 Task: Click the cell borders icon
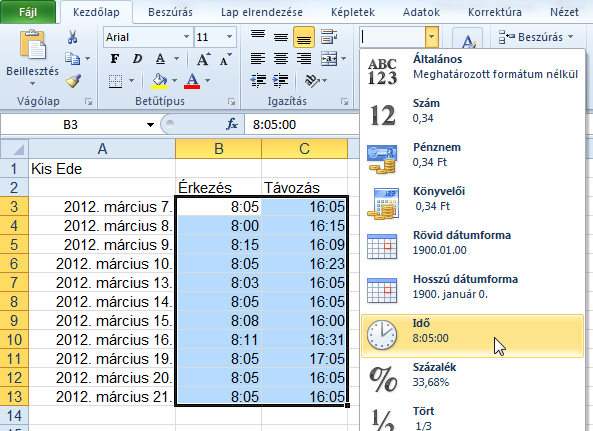click(115, 81)
